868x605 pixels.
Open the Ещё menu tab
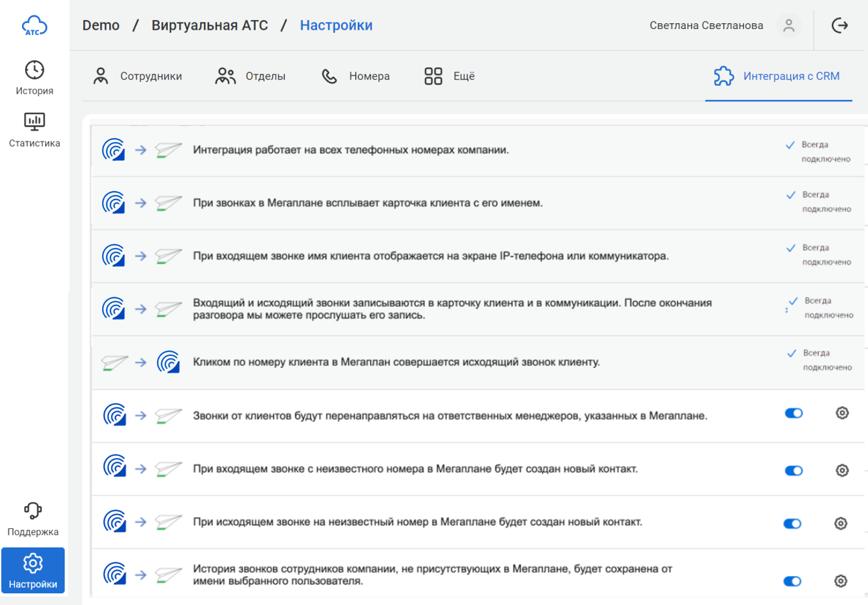pos(449,76)
